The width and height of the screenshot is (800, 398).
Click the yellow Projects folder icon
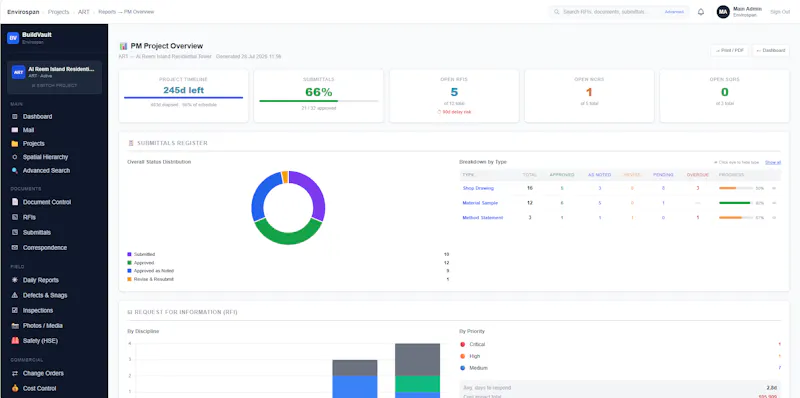[x=14, y=144]
